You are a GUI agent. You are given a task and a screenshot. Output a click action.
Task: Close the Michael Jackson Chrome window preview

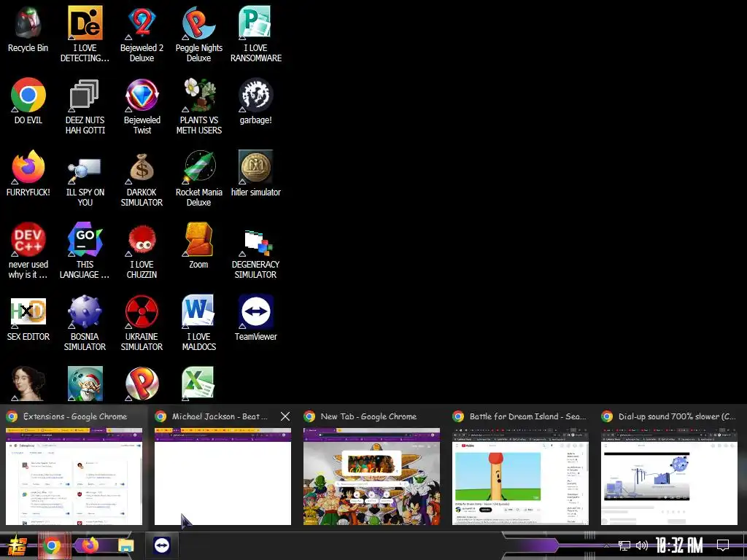tap(285, 416)
